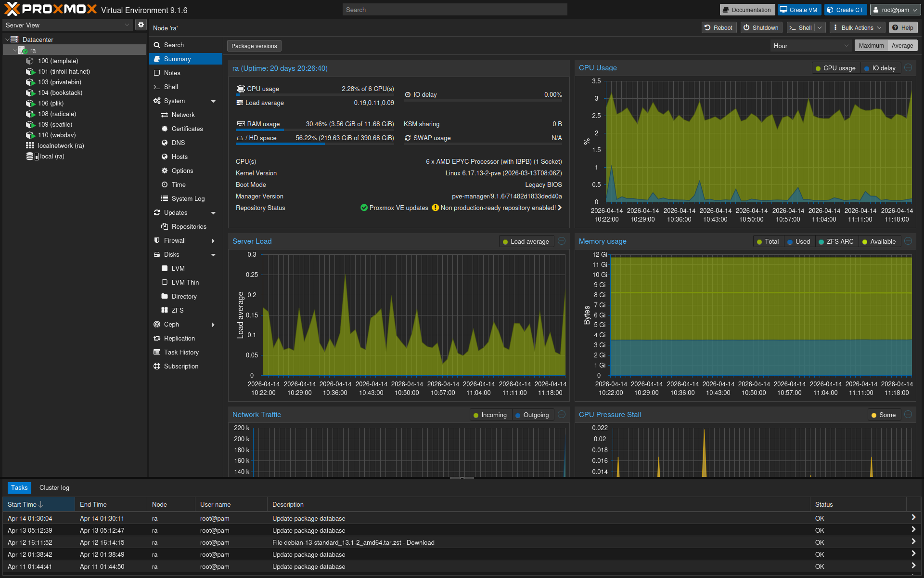Image resolution: width=924 pixels, height=578 pixels.
Task: Click the ZFS disks icon
Action: point(165,310)
